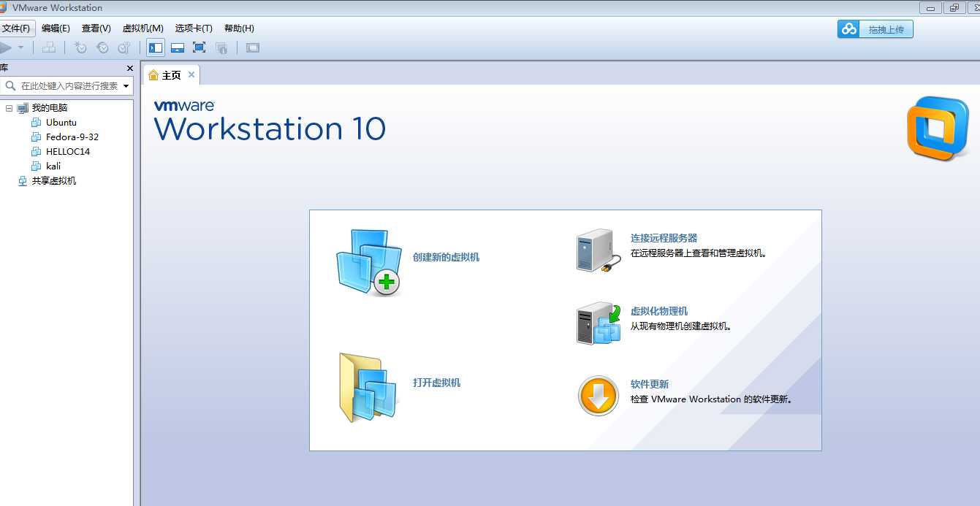Click the Unity mode toolbar icon

(x=222, y=47)
